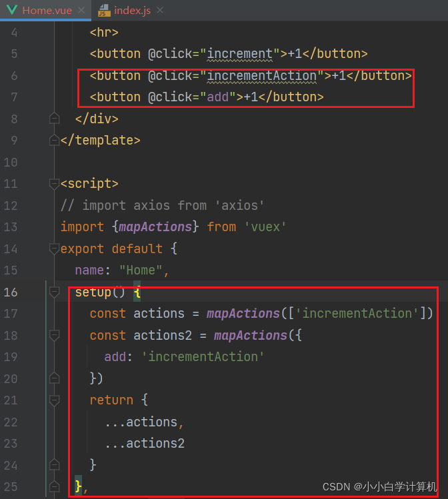
Task: Collapse the template block at line 9
Action: pyautogui.click(x=55, y=140)
